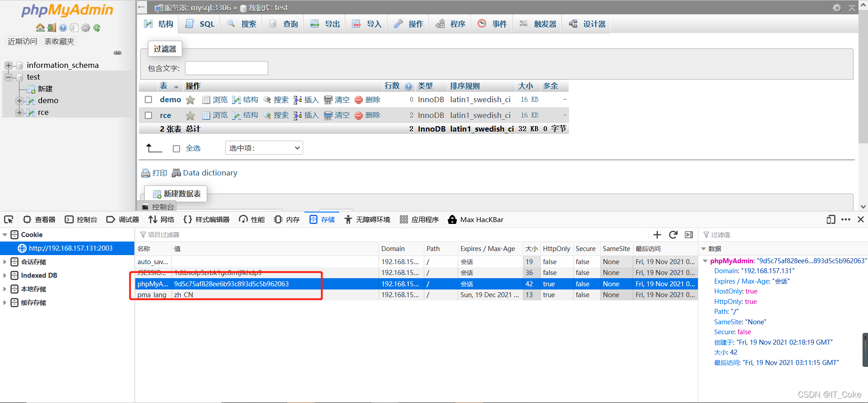Expand the rce table tree node
This screenshot has width=868, height=403.
coord(19,112)
